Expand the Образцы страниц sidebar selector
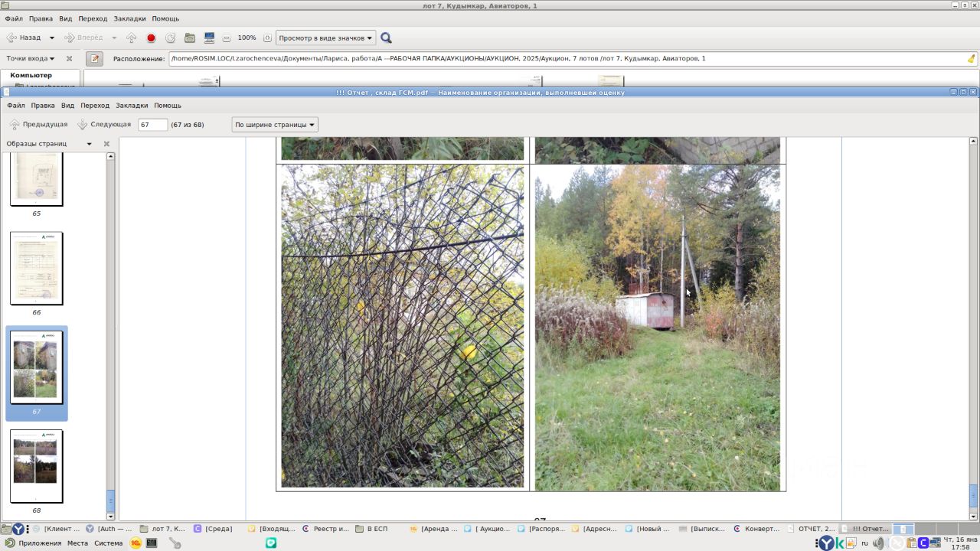Screen dimensions: 980x551 [49, 144]
